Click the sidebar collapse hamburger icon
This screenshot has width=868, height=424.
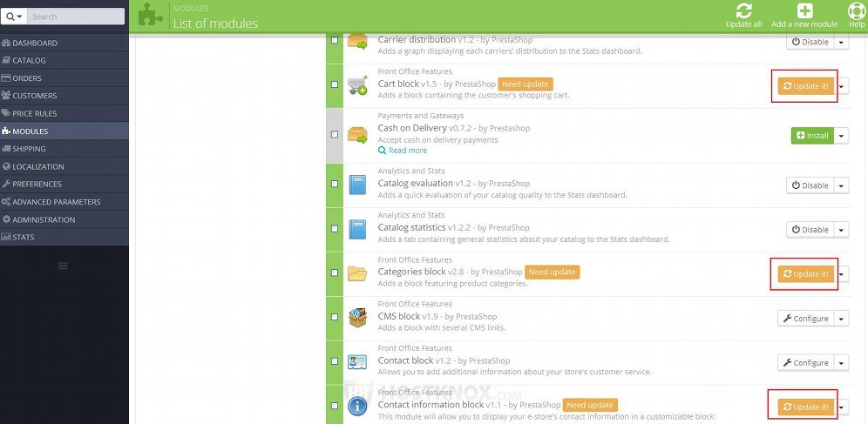(63, 266)
